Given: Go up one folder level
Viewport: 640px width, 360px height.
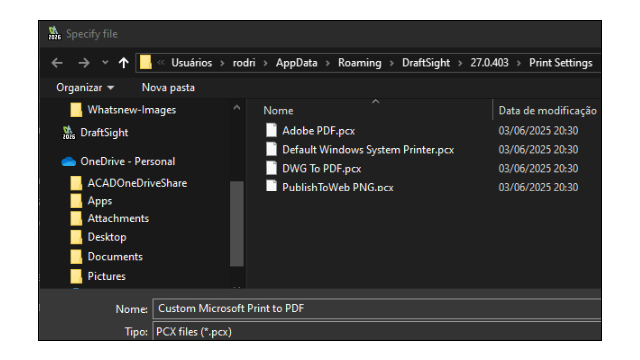Looking at the screenshot, I should pos(123,63).
